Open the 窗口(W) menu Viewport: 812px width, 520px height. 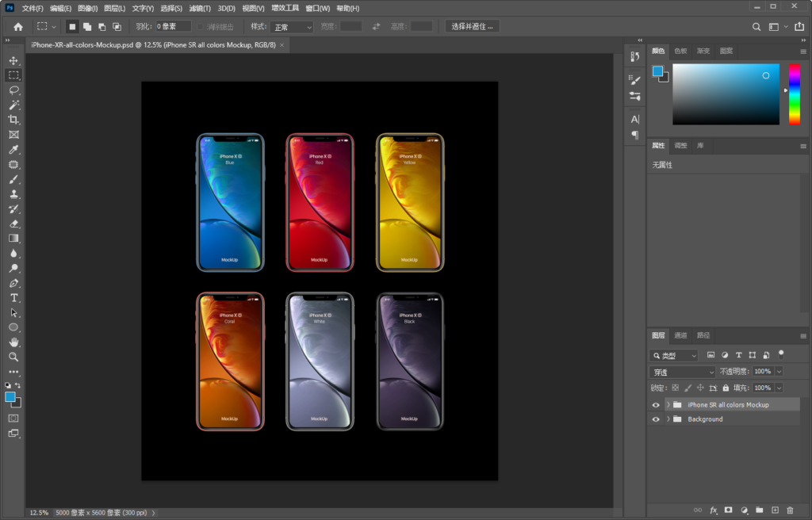coord(318,8)
